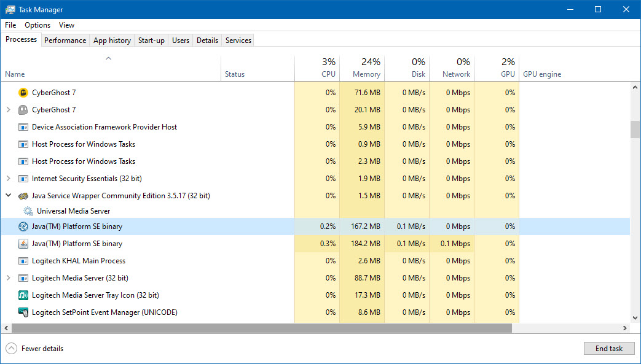This screenshot has width=641, height=364.
Task: Sort processes by the GPU column header
Action: tap(497, 68)
